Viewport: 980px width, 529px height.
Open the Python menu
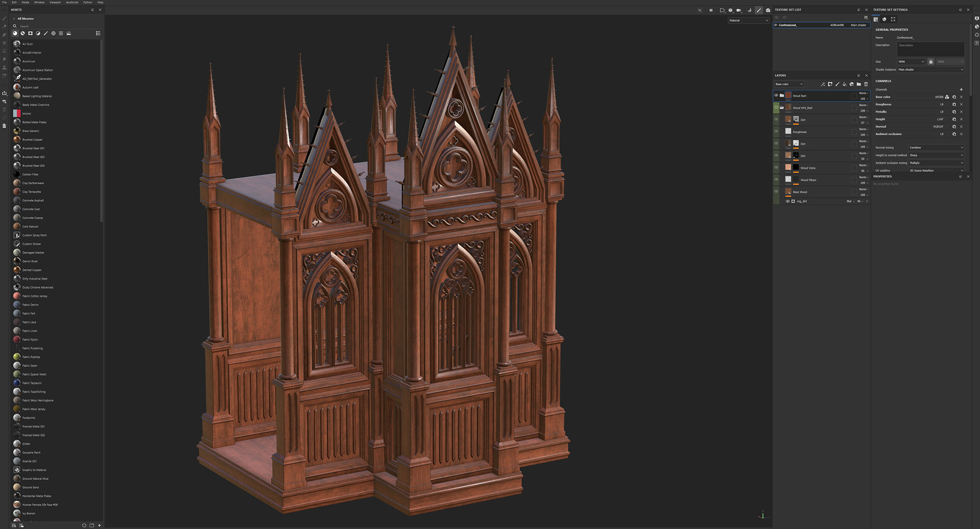pos(88,3)
